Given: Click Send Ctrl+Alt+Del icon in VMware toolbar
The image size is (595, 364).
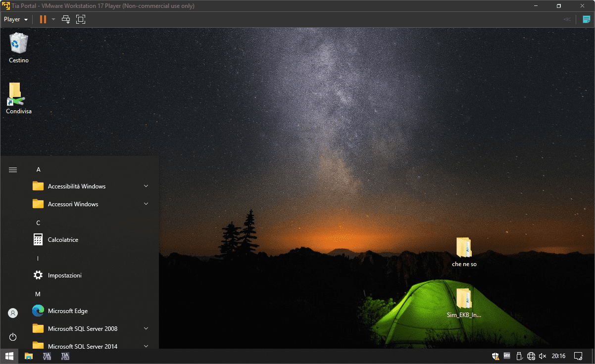Looking at the screenshot, I should [x=66, y=19].
